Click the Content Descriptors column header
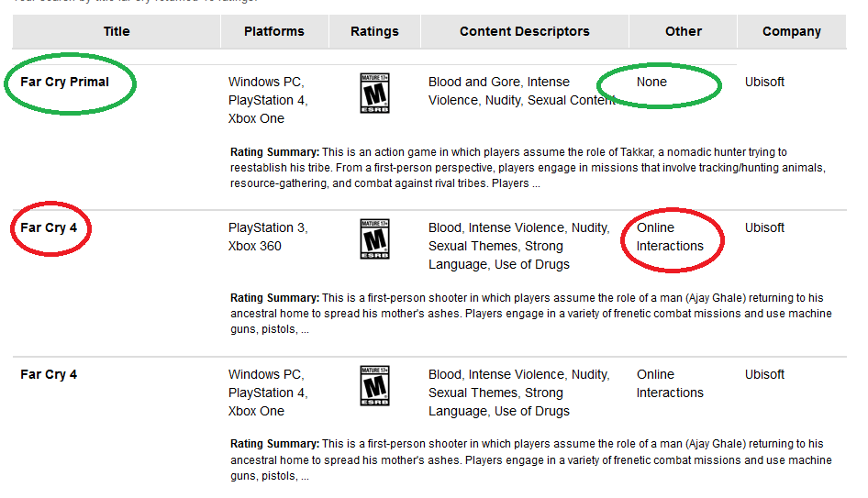This screenshot has width=868, height=498. point(524,31)
